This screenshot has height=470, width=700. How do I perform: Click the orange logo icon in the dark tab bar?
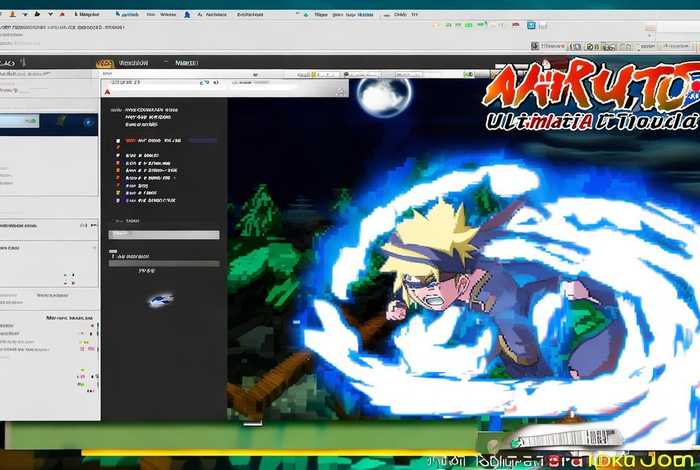[x=105, y=62]
